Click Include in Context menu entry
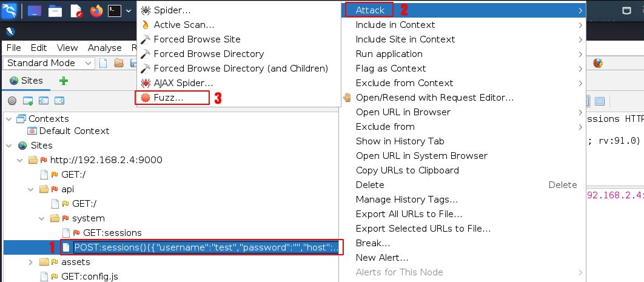Viewport: 644px width, 282px height. click(x=395, y=25)
